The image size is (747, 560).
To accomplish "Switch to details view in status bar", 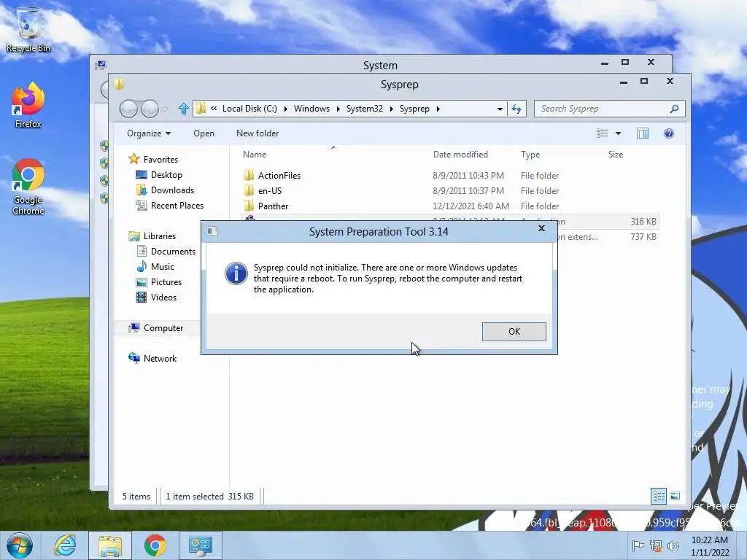I will tap(659, 497).
